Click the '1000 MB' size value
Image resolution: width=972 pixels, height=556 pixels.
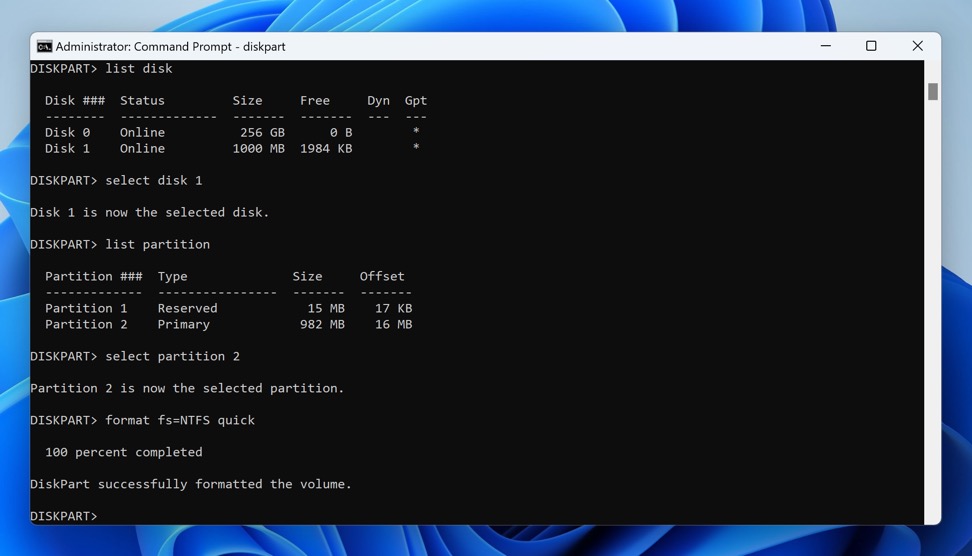(x=258, y=149)
